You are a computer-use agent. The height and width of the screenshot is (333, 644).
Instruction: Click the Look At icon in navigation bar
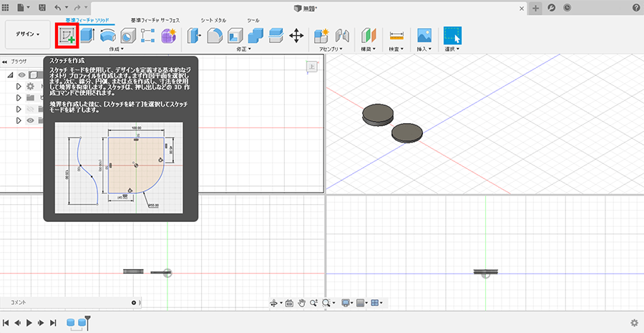pos(289,303)
